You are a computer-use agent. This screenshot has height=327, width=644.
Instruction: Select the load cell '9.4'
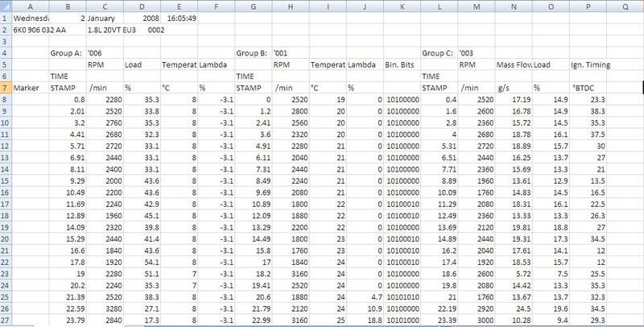pos(551,320)
